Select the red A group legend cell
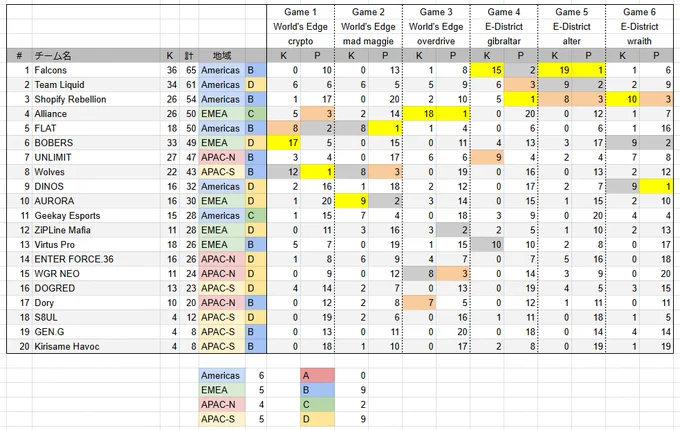 coord(317,375)
